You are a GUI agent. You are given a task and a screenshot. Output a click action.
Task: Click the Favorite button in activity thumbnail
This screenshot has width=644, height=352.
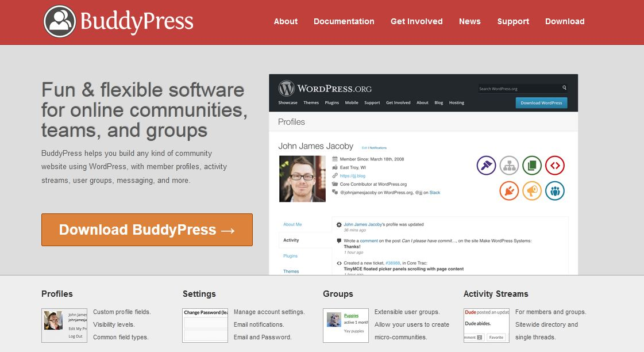[496, 337]
